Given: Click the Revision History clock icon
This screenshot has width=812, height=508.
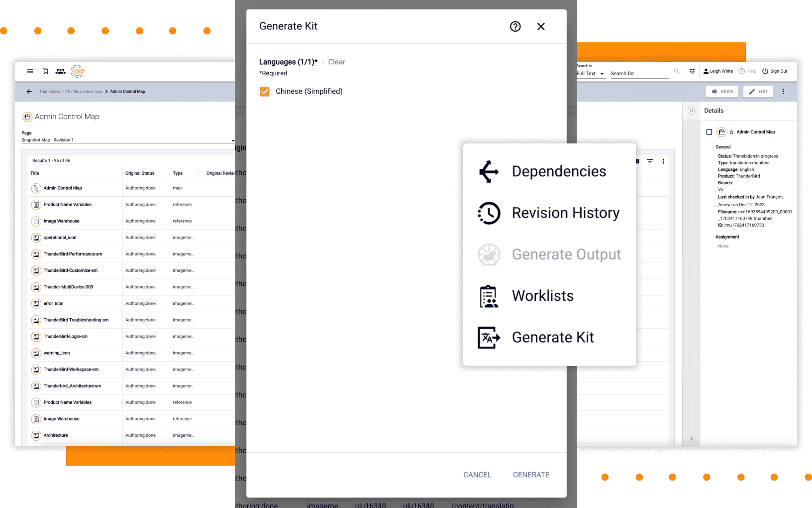Looking at the screenshot, I should tap(489, 213).
